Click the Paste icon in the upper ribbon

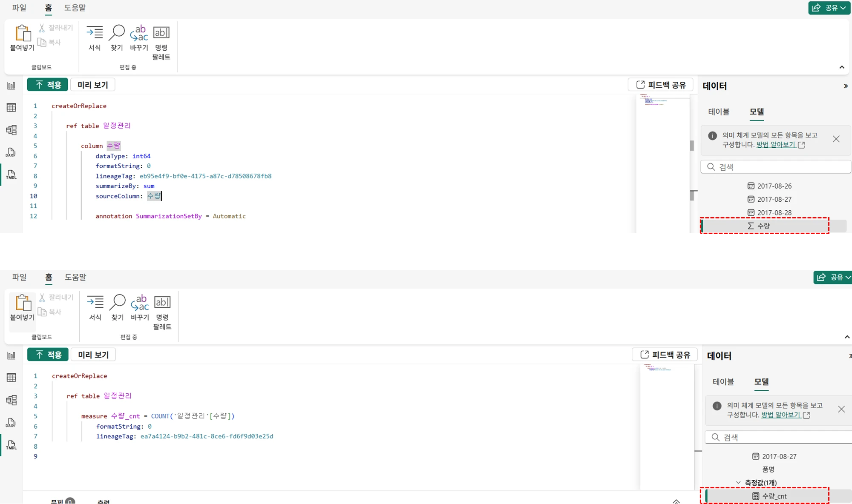(x=23, y=33)
